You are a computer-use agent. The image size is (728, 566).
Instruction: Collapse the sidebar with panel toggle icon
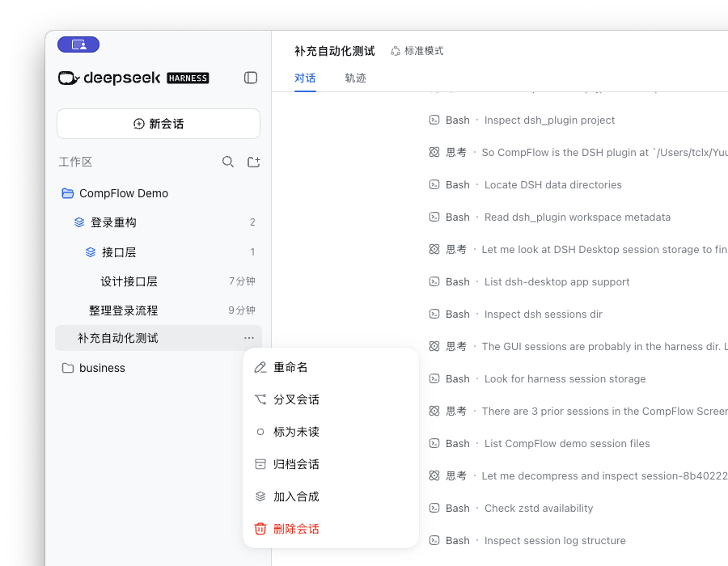click(251, 78)
